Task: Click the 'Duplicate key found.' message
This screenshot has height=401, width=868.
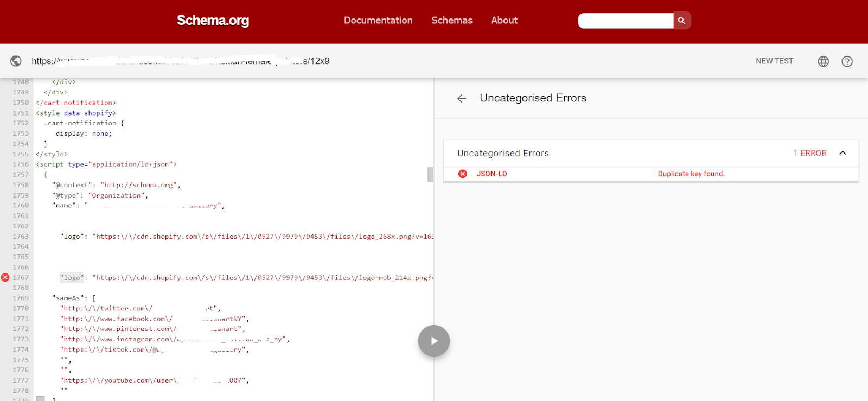Action: (691, 174)
